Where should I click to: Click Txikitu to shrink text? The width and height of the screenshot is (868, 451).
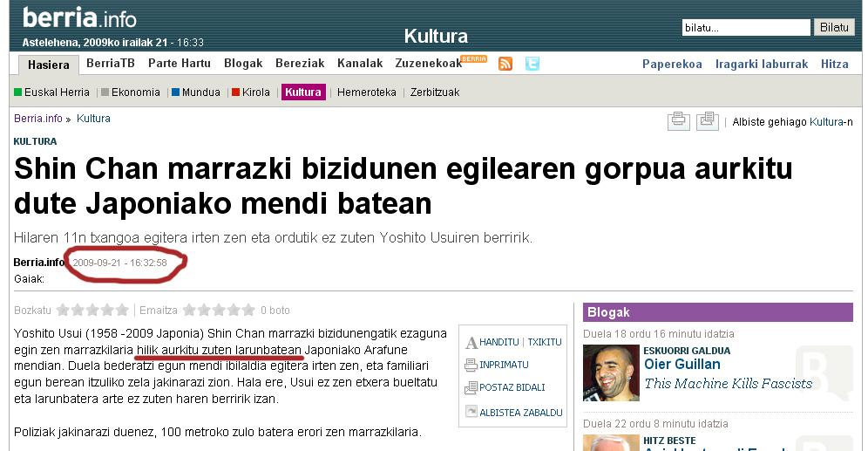tap(545, 343)
